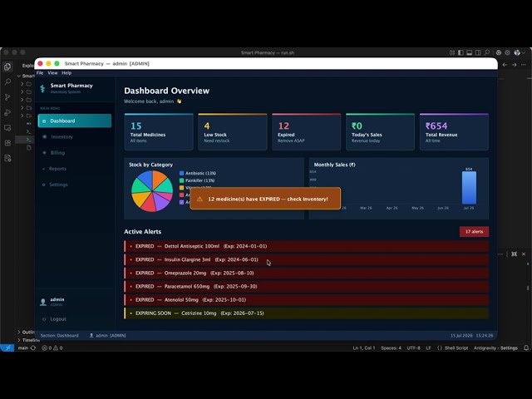Click settings gear in editor title bar
The height and width of the screenshot is (399, 532).
click(x=507, y=52)
